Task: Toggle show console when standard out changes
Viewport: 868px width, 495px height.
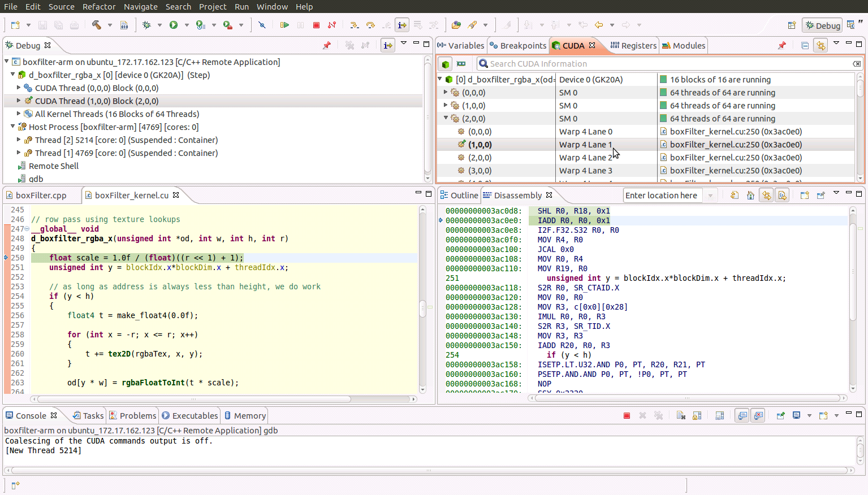Action: click(743, 415)
